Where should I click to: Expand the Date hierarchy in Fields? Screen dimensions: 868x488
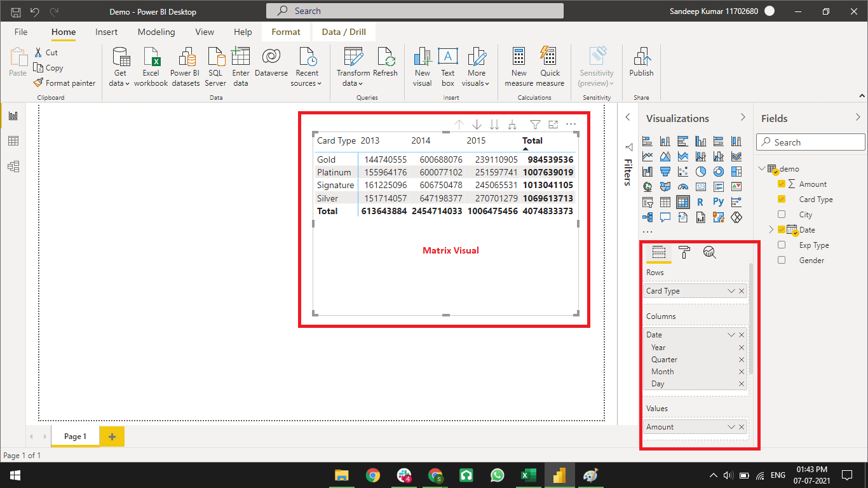pyautogui.click(x=771, y=230)
